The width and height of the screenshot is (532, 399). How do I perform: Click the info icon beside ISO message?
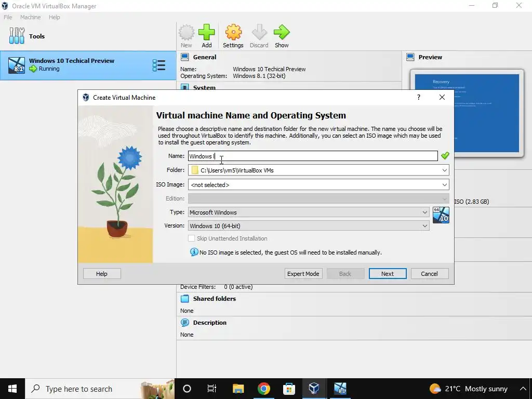coord(194,252)
